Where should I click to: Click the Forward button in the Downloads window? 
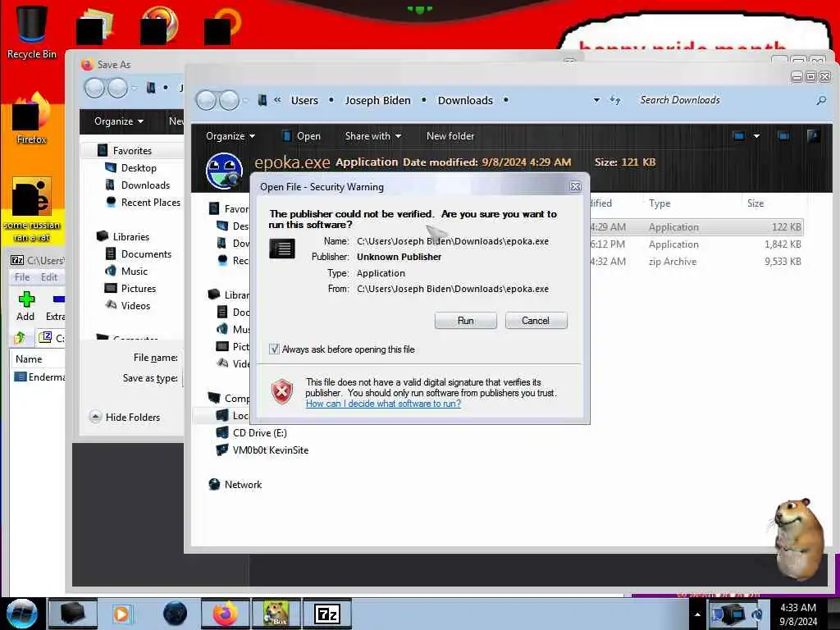click(230, 100)
